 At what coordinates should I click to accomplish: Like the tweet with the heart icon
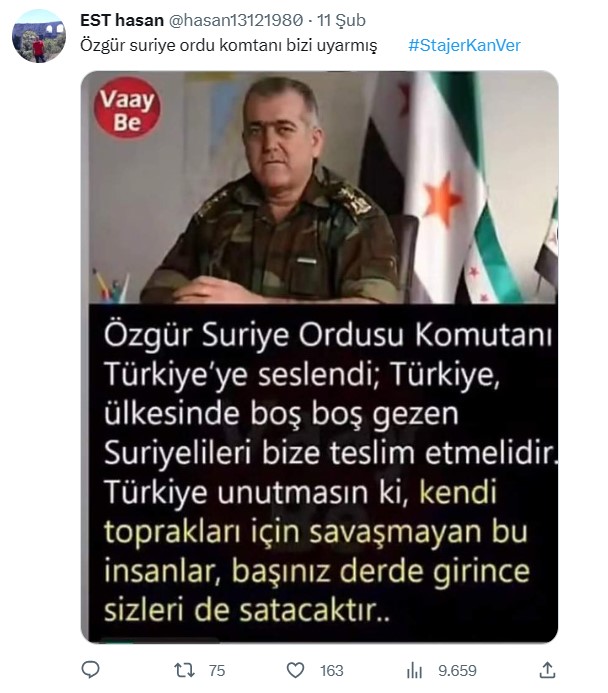coord(295,670)
